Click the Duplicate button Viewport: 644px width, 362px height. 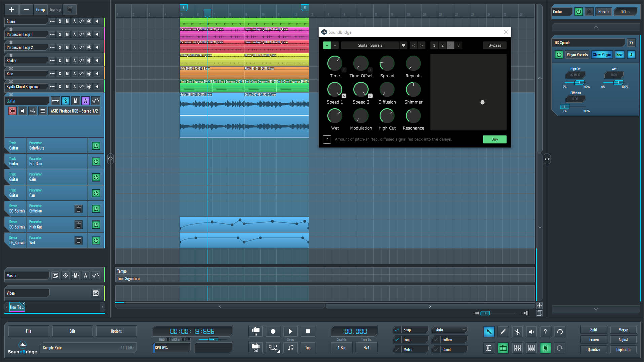coord(623,350)
